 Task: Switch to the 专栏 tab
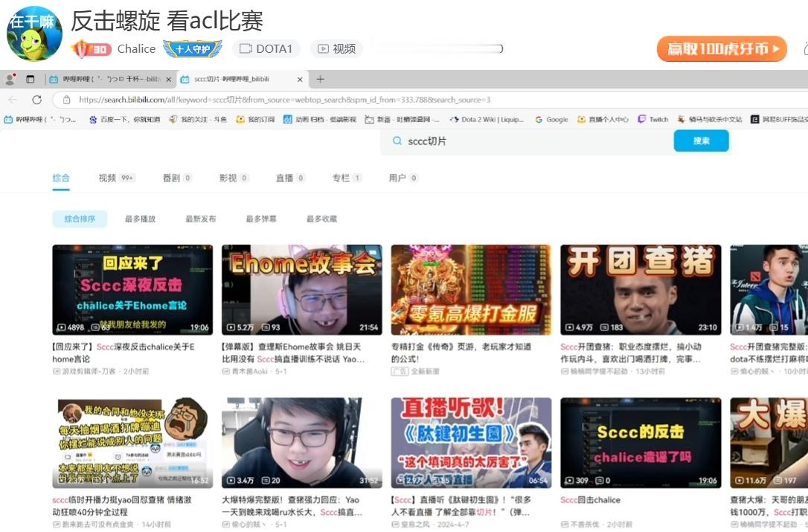coord(346,178)
